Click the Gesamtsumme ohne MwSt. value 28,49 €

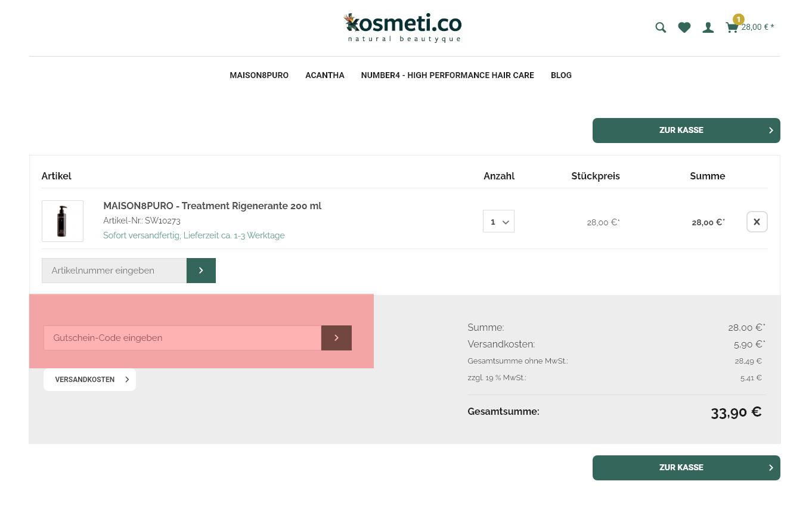tap(748, 361)
